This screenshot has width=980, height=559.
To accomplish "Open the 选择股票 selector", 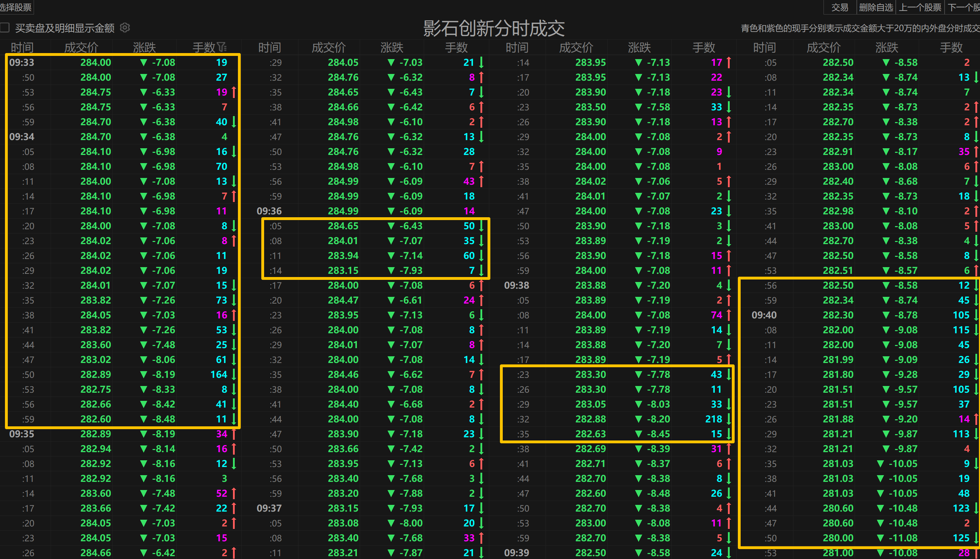I will click(16, 7).
